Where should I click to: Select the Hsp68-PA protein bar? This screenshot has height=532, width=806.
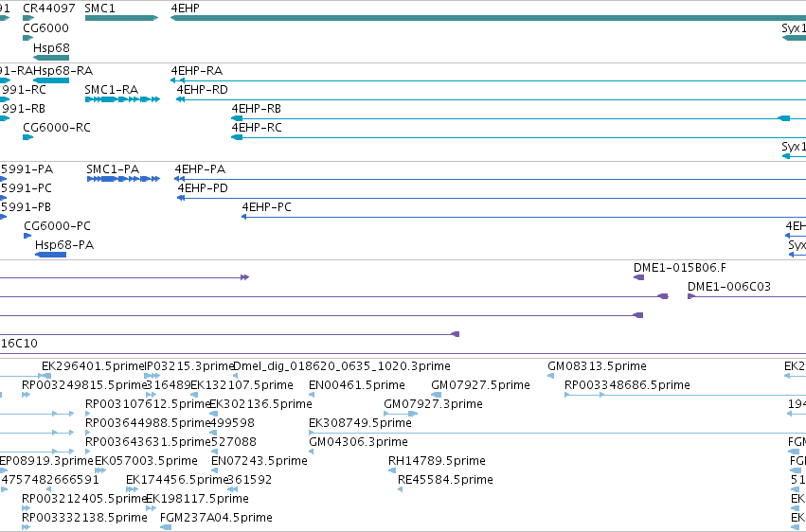pyautogui.click(x=50, y=255)
